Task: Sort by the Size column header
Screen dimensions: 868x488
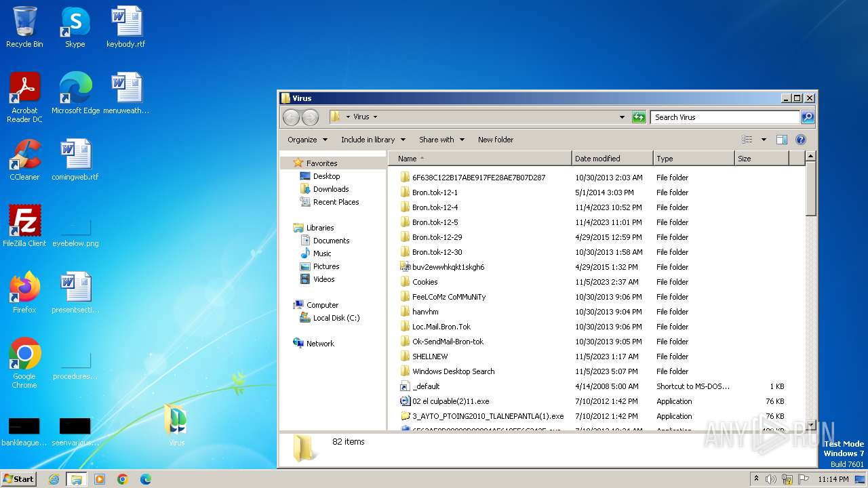Action: click(x=762, y=159)
